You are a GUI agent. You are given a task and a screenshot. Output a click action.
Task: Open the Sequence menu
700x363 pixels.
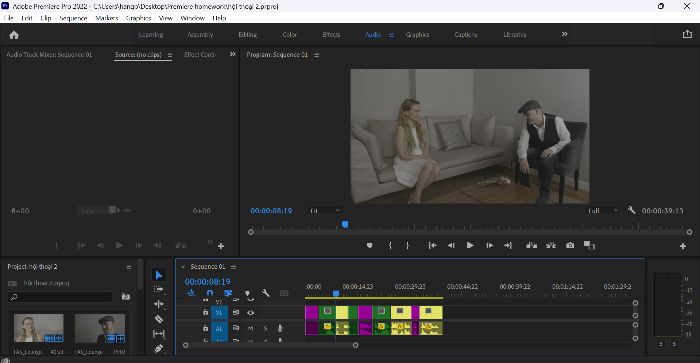coord(73,18)
